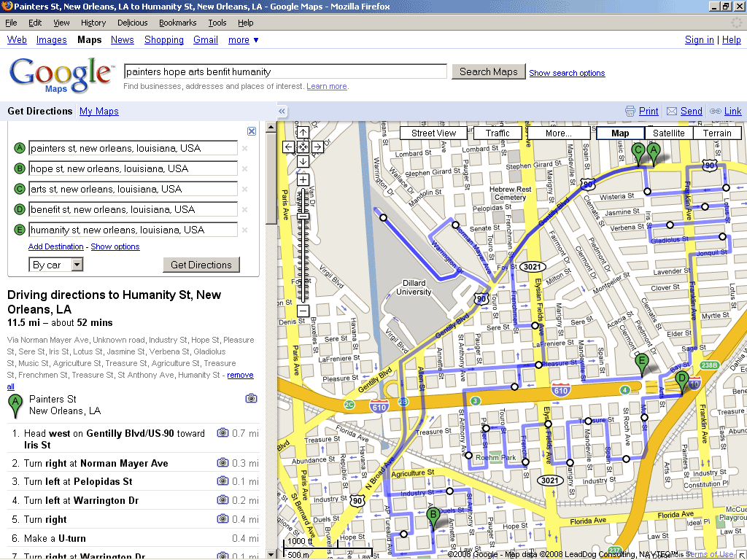Click marker B on the map
This screenshot has height=560, width=747.
tap(433, 518)
